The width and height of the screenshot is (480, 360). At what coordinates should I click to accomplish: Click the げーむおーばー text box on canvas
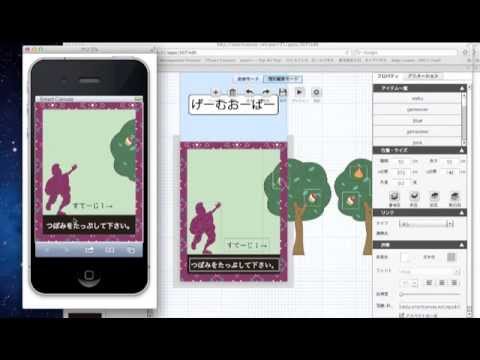pyautogui.click(x=233, y=105)
